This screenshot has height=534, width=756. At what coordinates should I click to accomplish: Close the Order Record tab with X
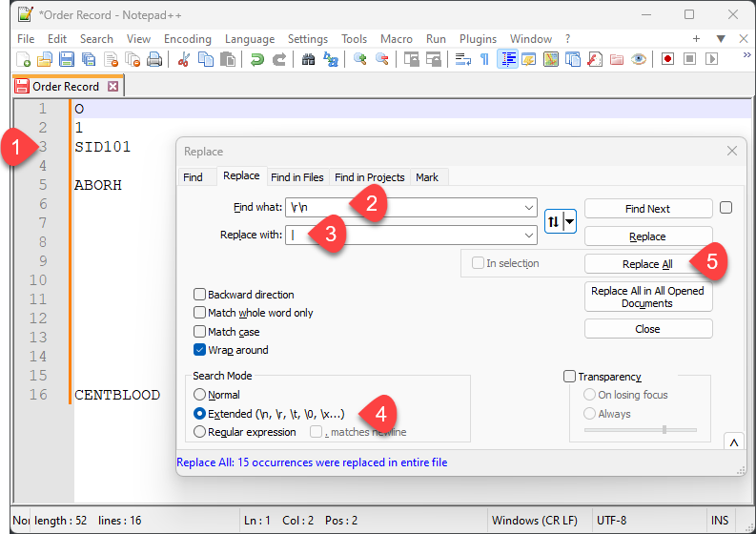click(112, 87)
